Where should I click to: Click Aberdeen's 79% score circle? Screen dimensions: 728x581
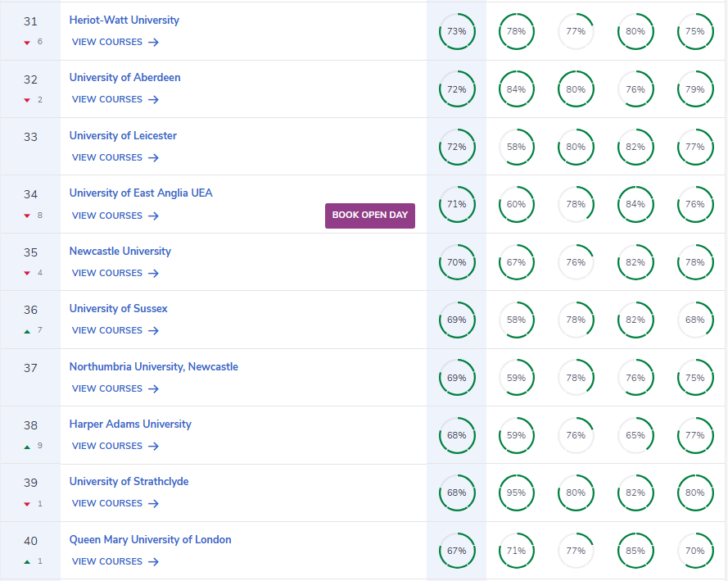coord(695,89)
